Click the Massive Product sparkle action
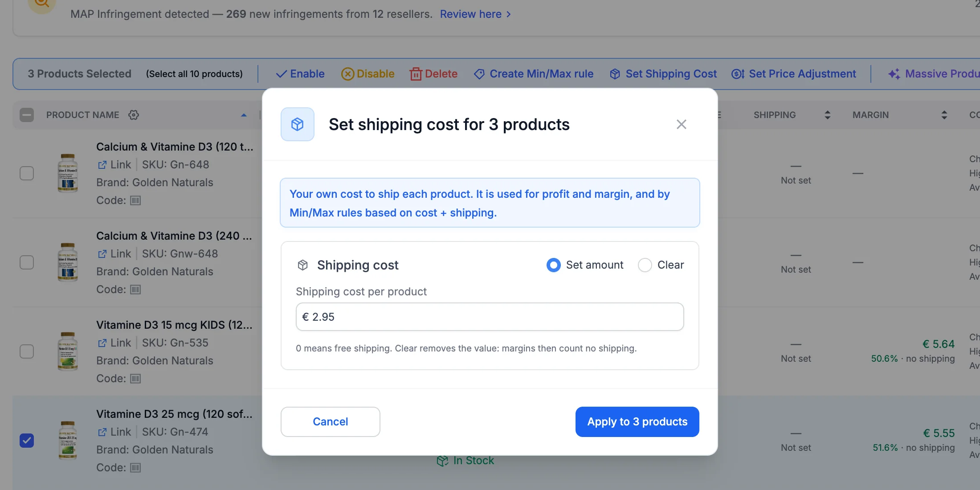The height and width of the screenshot is (490, 980). tap(934, 74)
